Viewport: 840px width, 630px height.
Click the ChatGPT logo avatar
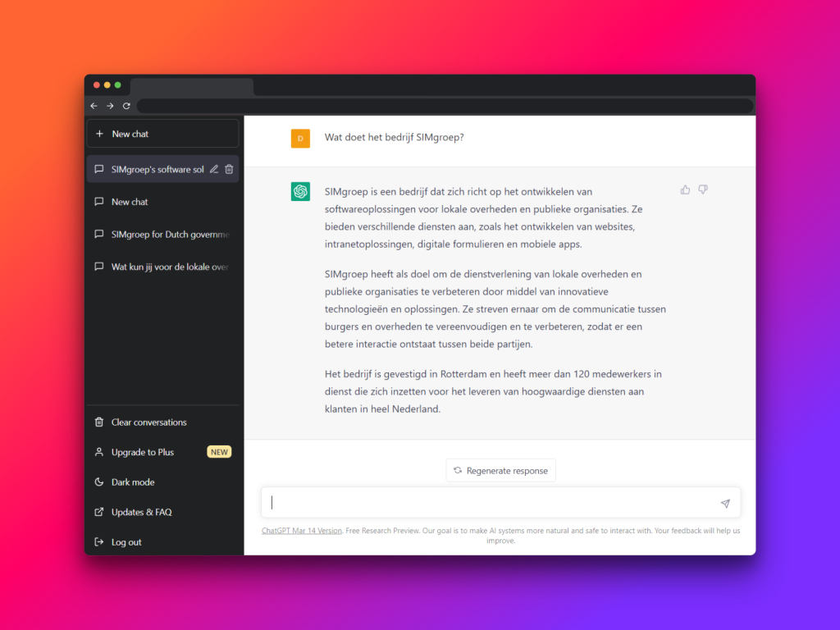point(300,192)
